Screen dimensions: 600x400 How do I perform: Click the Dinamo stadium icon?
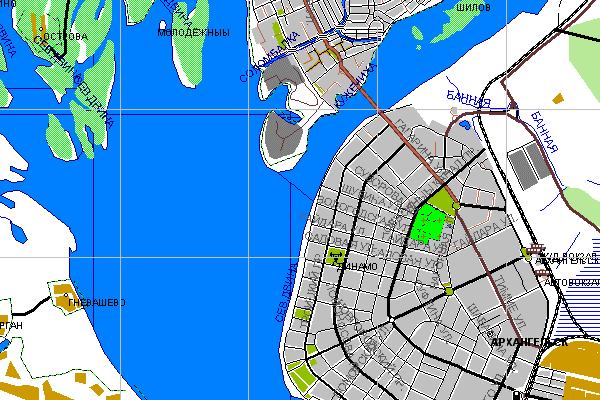[x=334, y=256]
